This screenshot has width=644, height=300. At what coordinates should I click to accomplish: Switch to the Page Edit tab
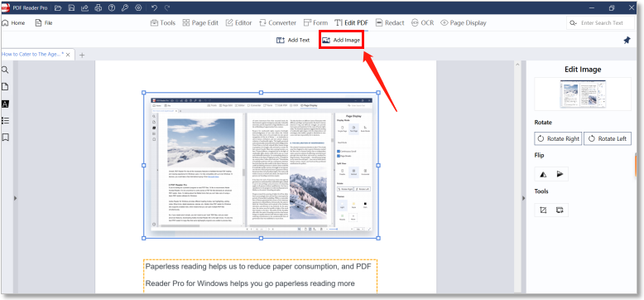tap(200, 23)
